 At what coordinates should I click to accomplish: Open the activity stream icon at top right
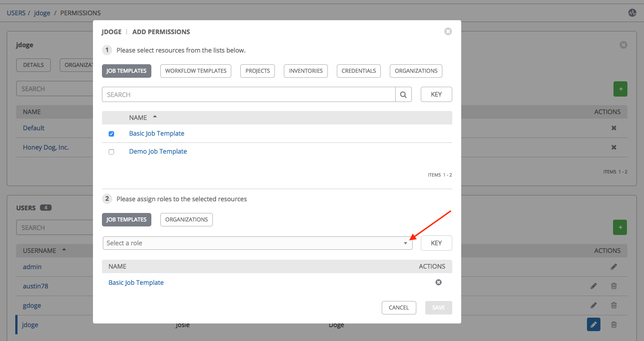coord(632,13)
